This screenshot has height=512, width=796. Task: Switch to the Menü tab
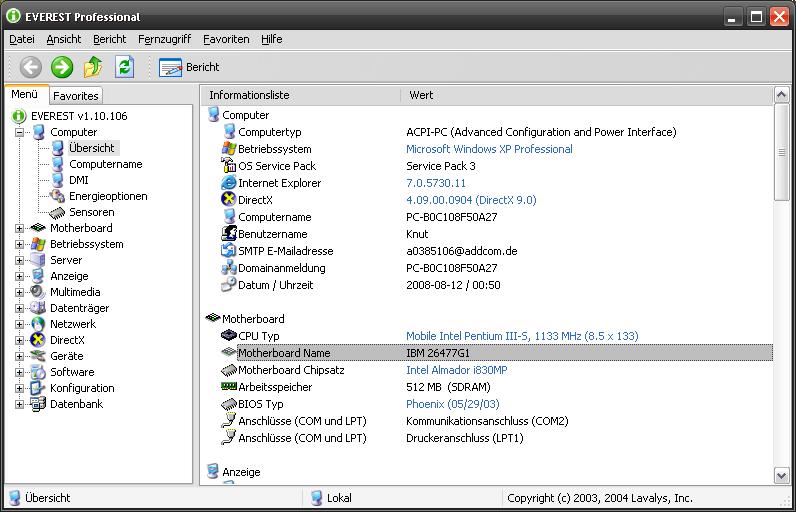point(25,94)
